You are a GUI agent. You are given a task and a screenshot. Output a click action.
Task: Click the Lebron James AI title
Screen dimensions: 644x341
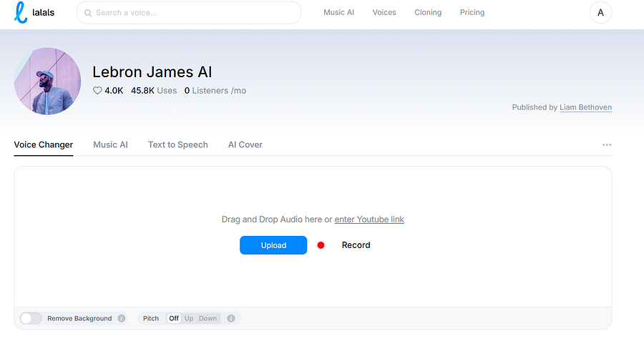(152, 72)
